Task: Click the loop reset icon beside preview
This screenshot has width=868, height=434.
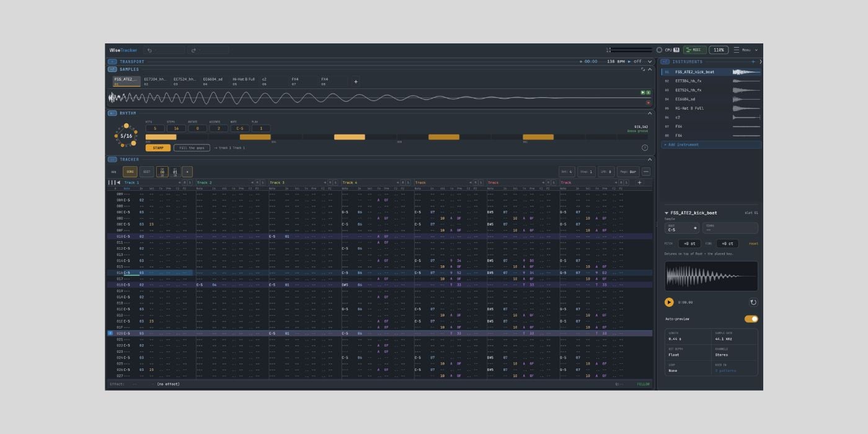Action: 753,303
